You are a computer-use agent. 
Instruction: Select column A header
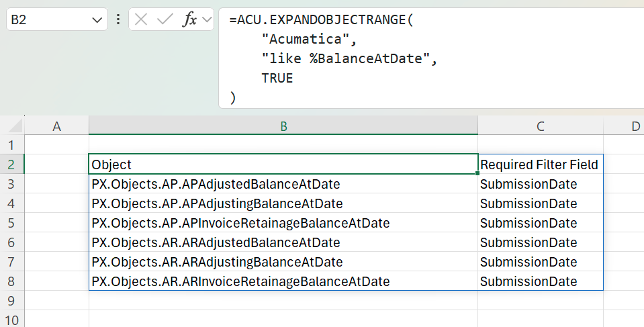click(56, 126)
